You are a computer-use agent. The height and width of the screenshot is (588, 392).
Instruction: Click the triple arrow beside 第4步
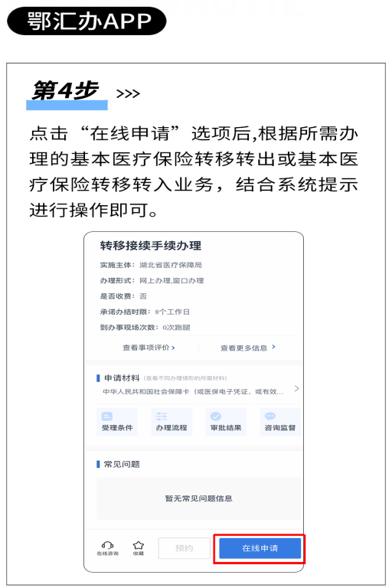[x=129, y=93]
